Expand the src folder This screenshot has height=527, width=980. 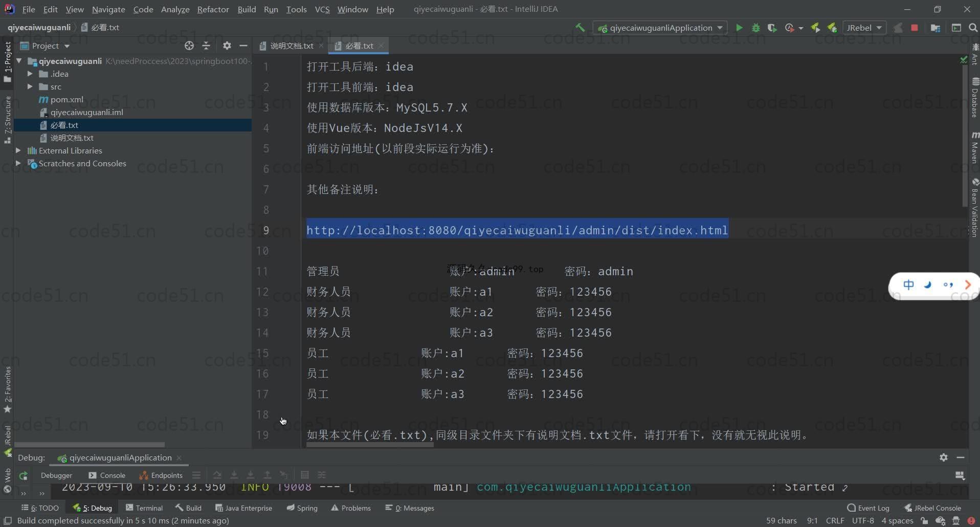(30, 86)
